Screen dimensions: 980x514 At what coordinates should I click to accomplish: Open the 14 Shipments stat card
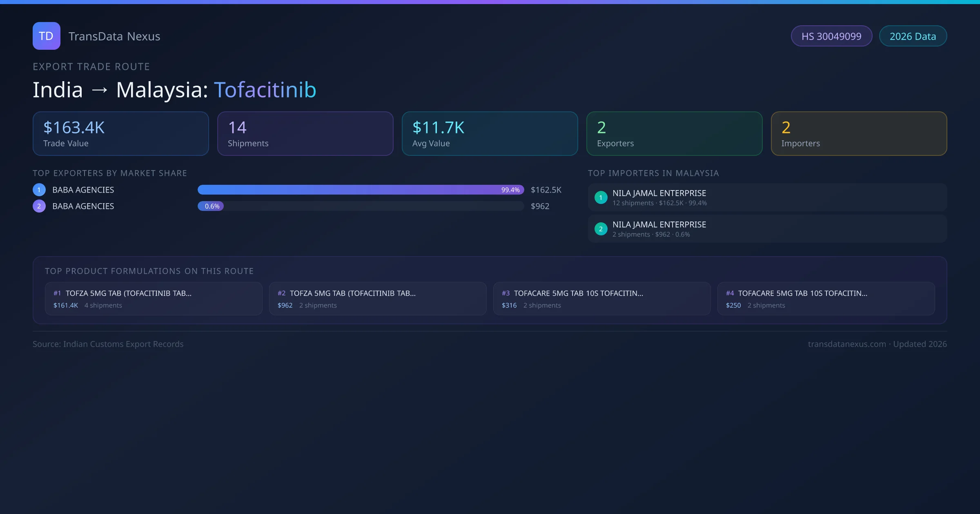[x=305, y=134]
